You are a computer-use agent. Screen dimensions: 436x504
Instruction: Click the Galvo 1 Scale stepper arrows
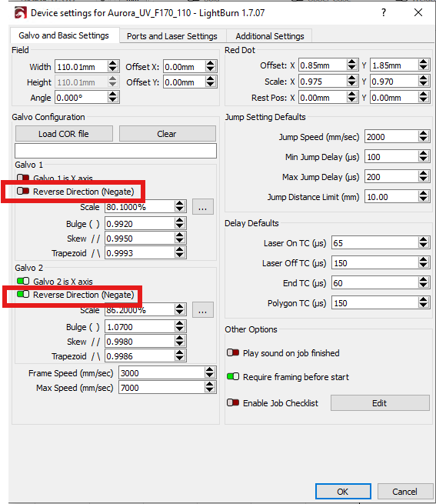pyautogui.click(x=180, y=207)
